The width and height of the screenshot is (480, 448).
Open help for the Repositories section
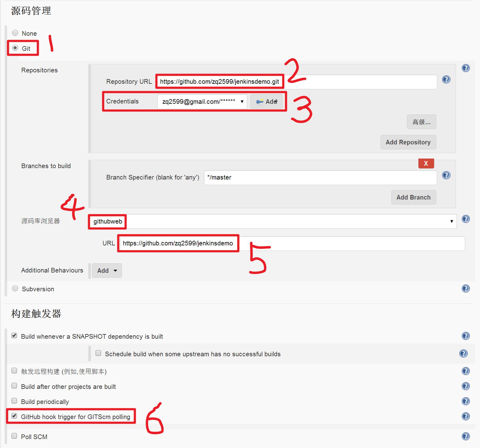[x=466, y=68]
